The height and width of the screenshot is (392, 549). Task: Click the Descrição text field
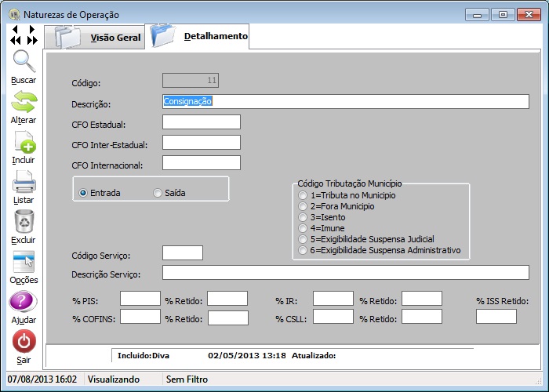345,101
